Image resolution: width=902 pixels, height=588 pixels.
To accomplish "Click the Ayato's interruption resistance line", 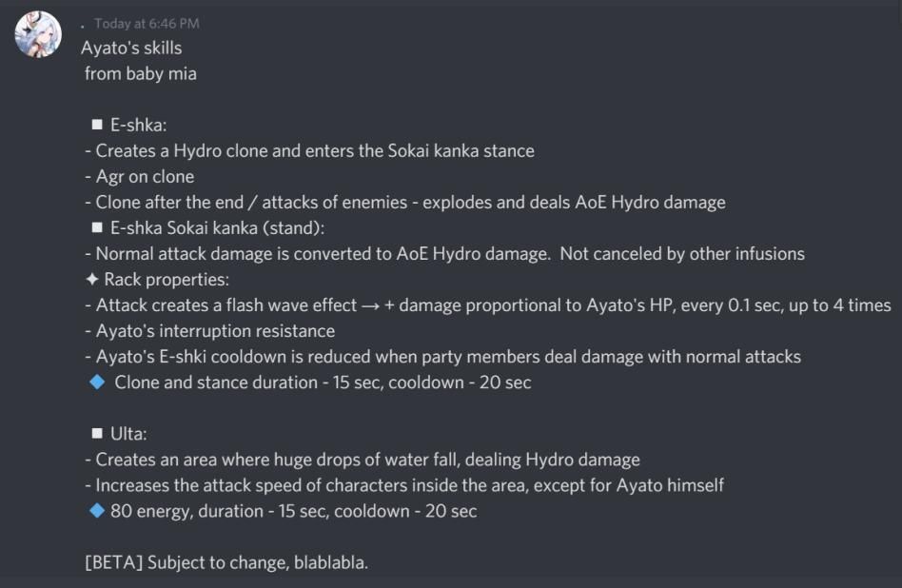I will 210,331.
